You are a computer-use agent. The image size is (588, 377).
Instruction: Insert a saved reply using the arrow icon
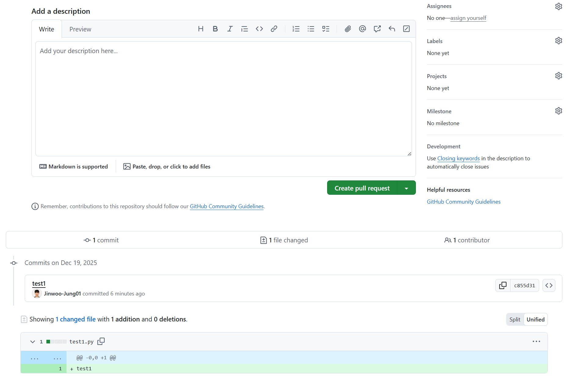pyautogui.click(x=392, y=29)
